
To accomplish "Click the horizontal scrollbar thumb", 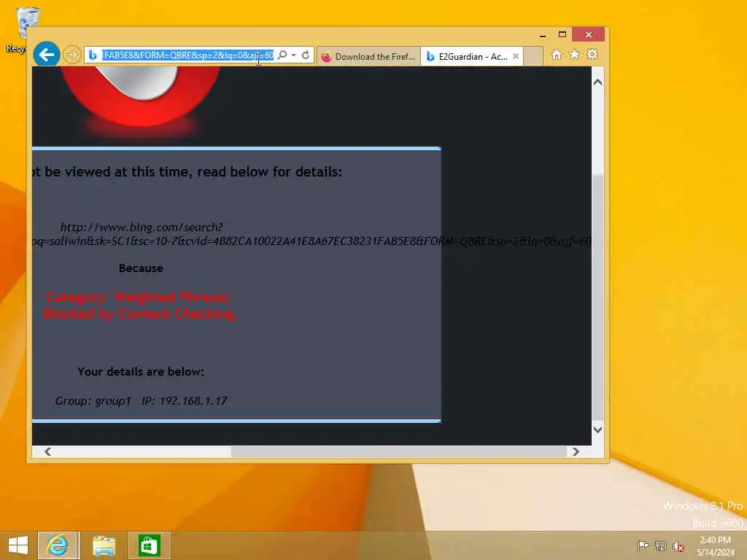I will coord(399,451).
